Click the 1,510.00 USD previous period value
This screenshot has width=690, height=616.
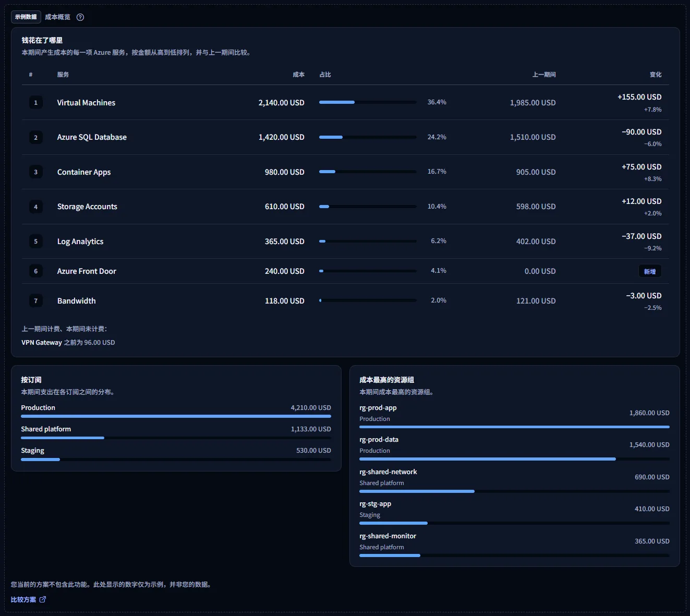coord(533,137)
